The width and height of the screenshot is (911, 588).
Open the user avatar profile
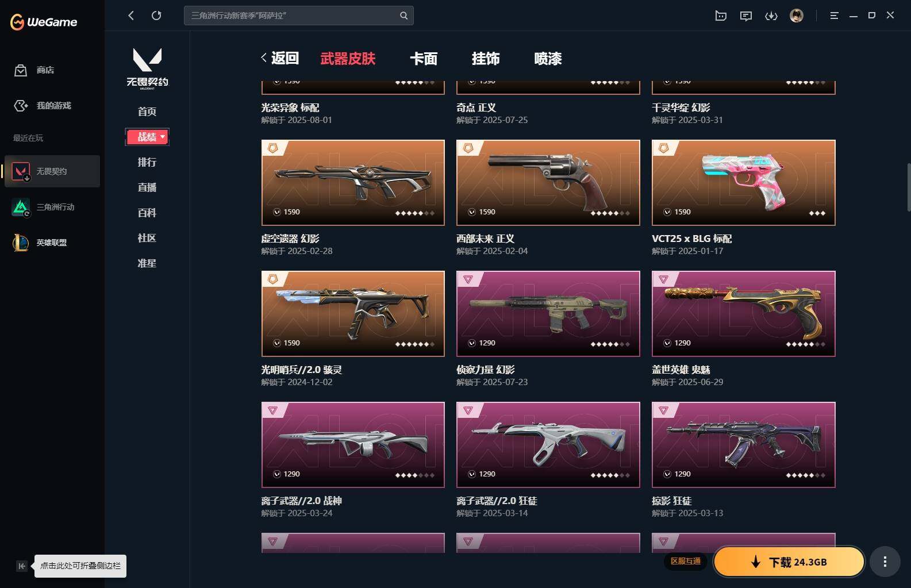tap(797, 16)
